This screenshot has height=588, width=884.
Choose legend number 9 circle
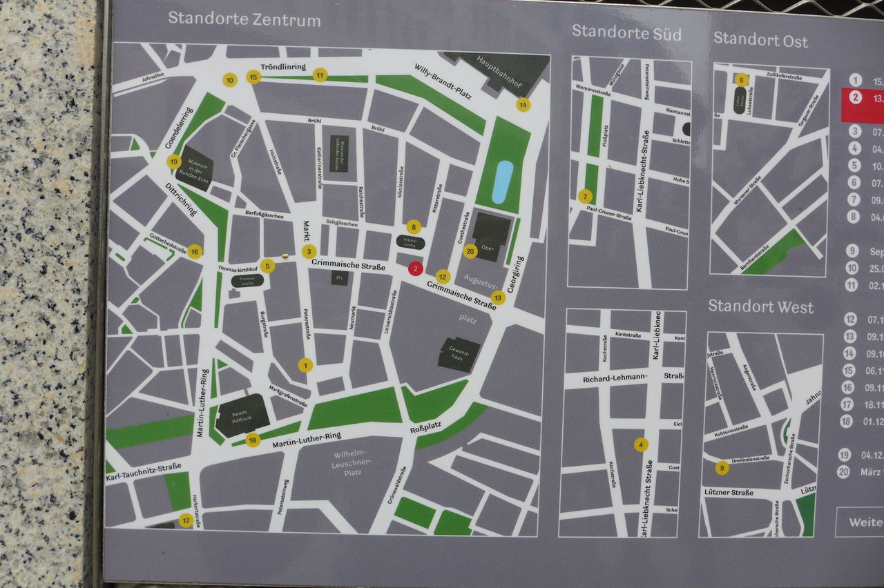coord(852,251)
